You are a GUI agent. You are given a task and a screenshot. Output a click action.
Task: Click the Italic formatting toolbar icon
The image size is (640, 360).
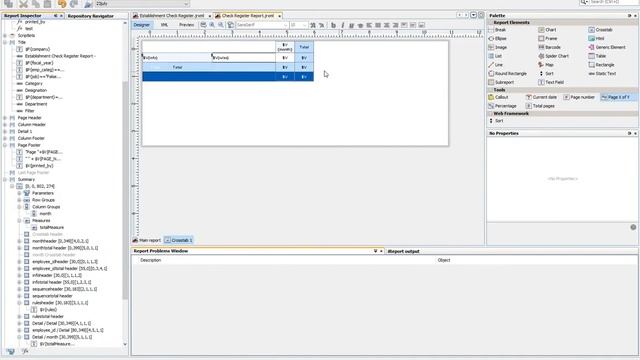[342, 25]
